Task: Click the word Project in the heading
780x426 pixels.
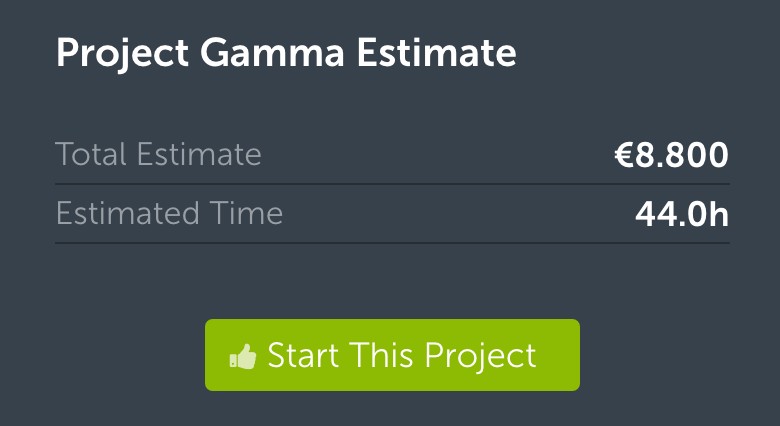Action: click(122, 54)
